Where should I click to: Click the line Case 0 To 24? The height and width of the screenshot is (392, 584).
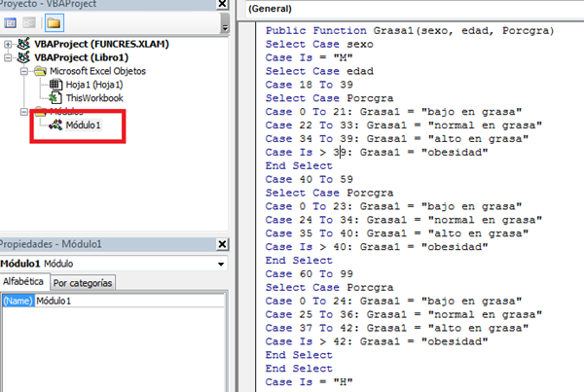pos(393,301)
